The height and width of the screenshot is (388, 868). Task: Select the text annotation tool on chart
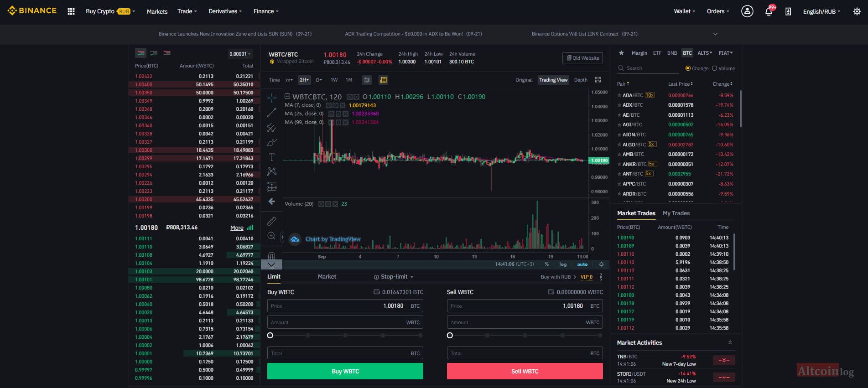pyautogui.click(x=272, y=157)
